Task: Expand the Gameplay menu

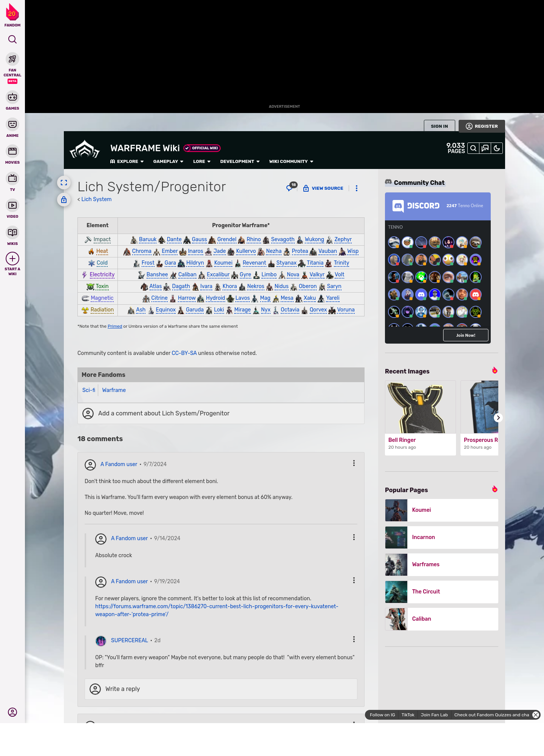Action: (x=168, y=161)
